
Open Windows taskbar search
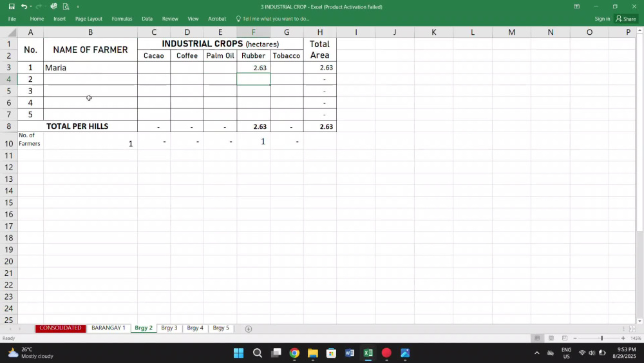(x=258, y=353)
